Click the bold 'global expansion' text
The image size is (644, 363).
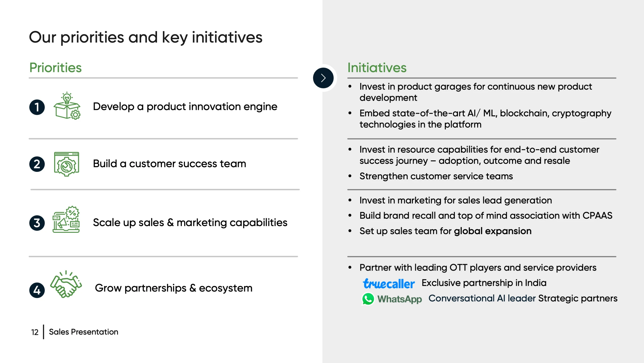coord(492,231)
